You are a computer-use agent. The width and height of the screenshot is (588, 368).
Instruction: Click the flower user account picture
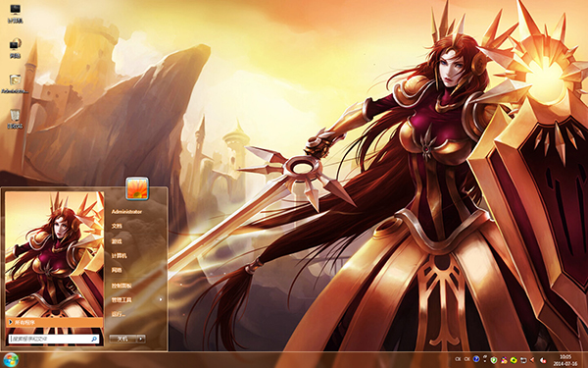(x=137, y=188)
